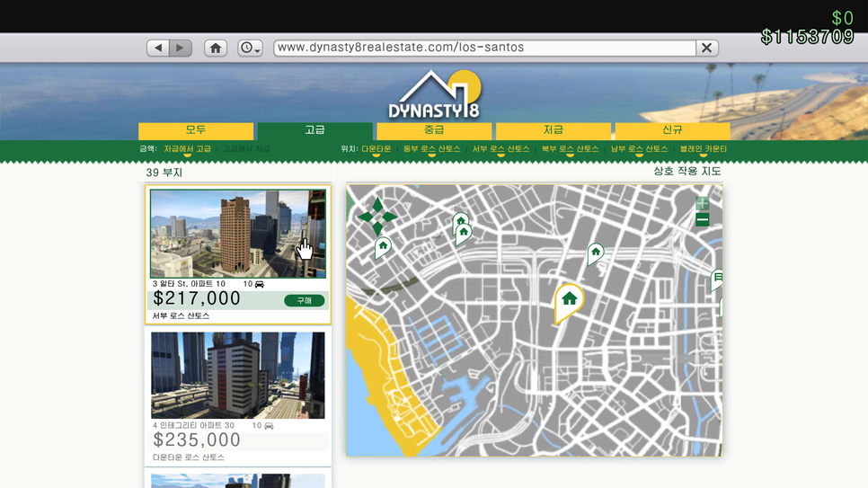
Task: Select the front pin of overlapping pair
Action: [x=464, y=234]
